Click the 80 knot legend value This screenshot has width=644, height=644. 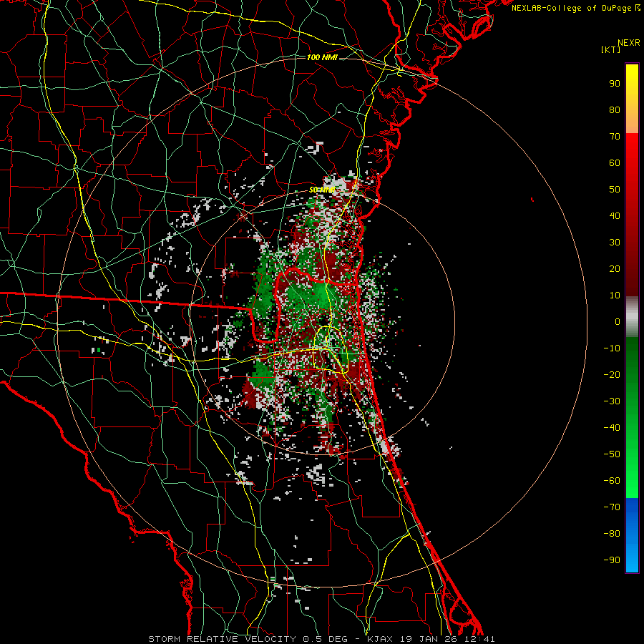615,110
